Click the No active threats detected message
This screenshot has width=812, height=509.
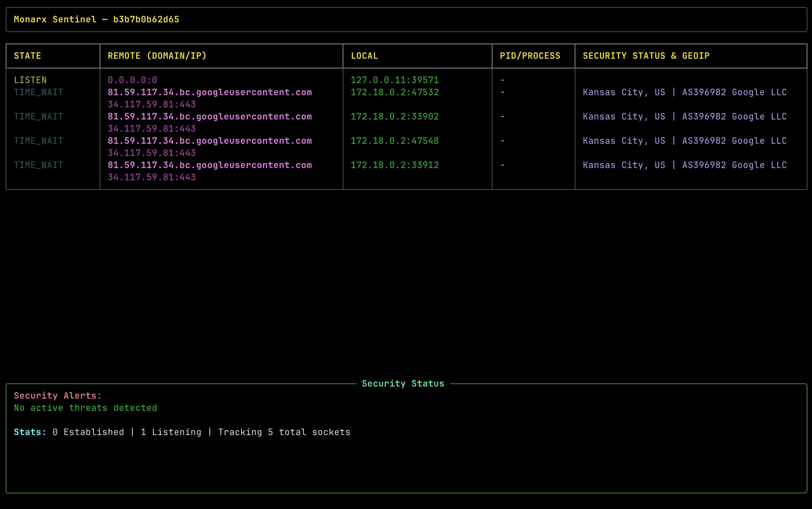pyautogui.click(x=85, y=408)
